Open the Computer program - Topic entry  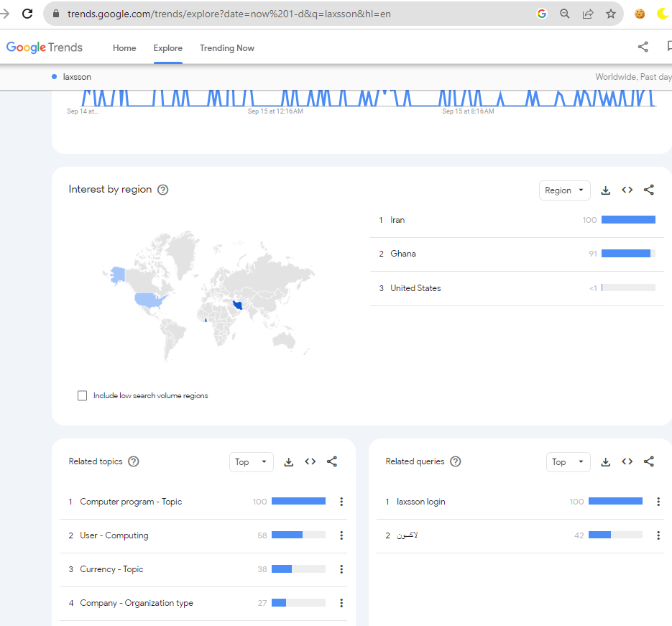(x=131, y=502)
